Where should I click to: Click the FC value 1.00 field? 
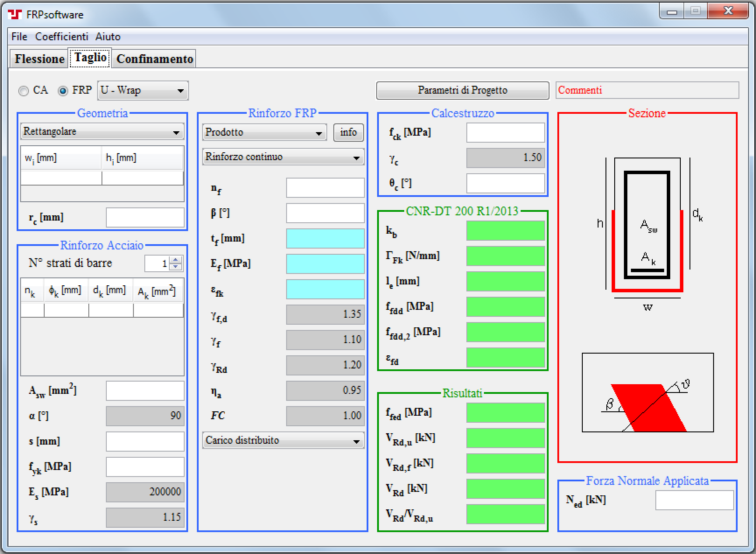(x=325, y=416)
